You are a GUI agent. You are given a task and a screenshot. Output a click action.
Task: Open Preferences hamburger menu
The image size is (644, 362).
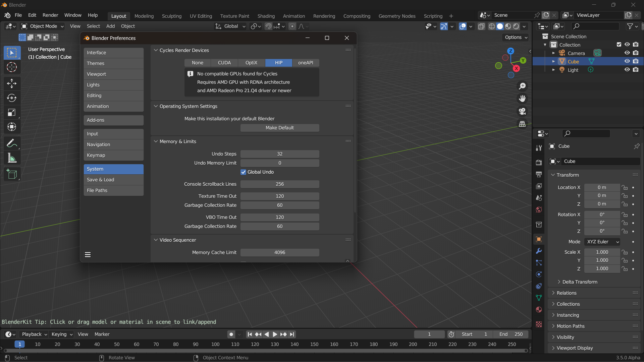point(88,255)
